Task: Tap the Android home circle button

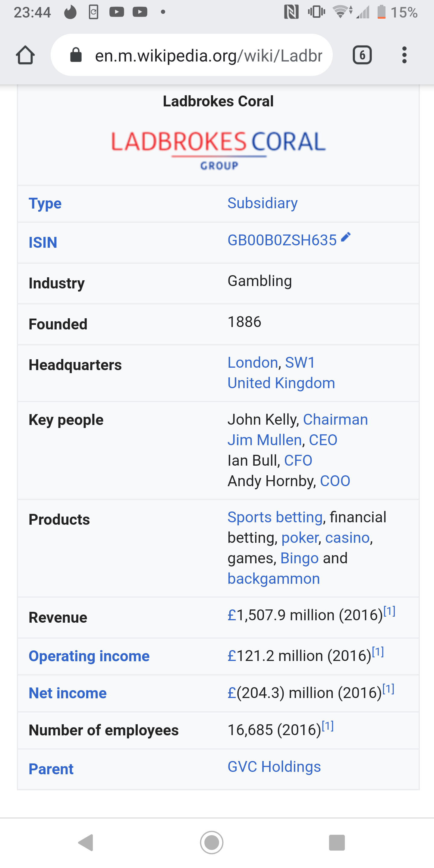Action: click(x=212, y=843)
